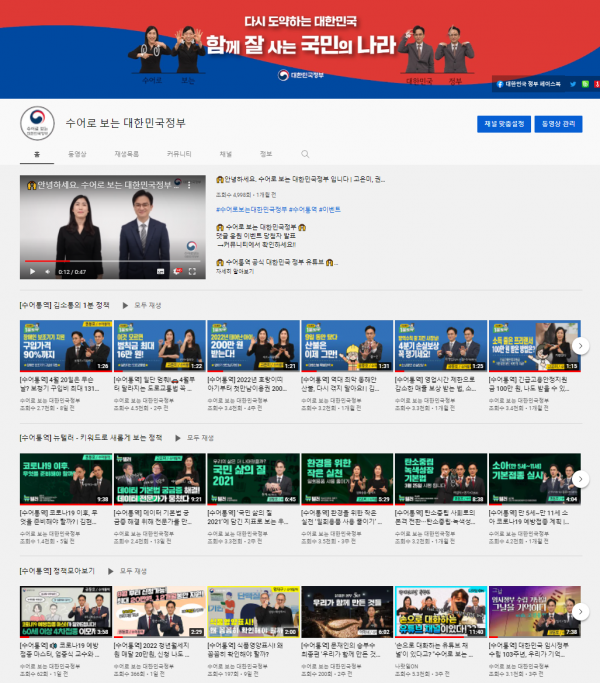Open the 커뮤니티 tab
The width and height of the screenshot is (600, 683).
180,155
